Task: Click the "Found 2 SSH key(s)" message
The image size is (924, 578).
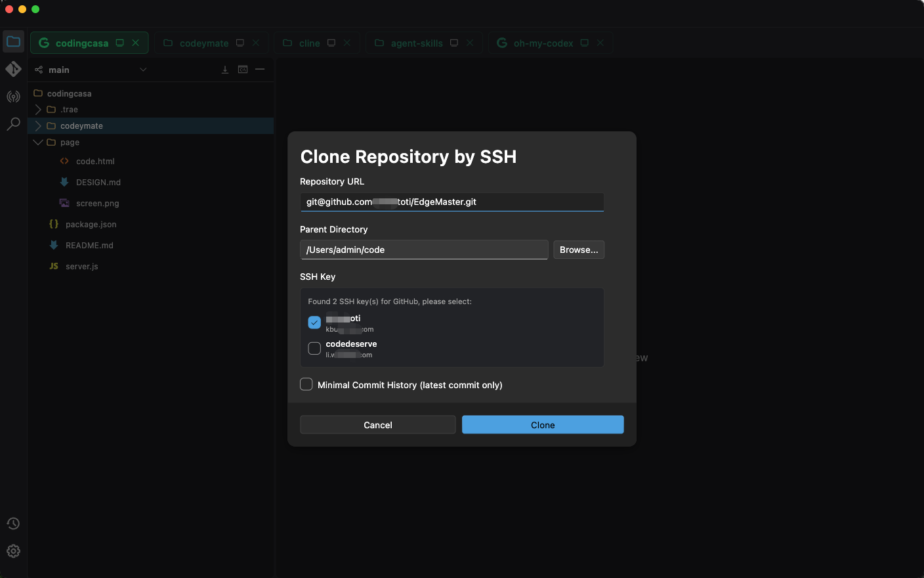Action: [390, 301]
